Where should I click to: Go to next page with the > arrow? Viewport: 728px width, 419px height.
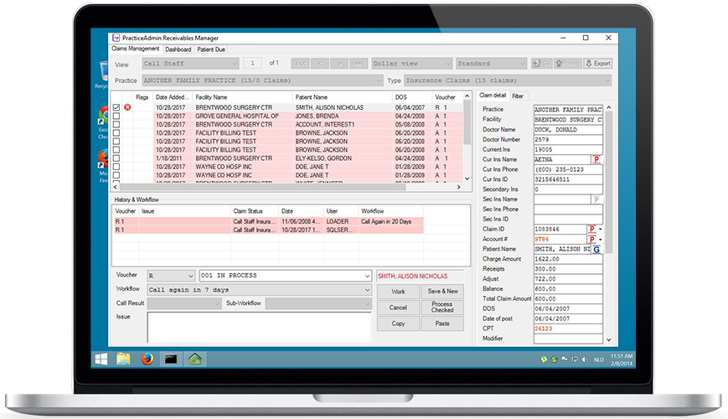click(x=339, y=64)
